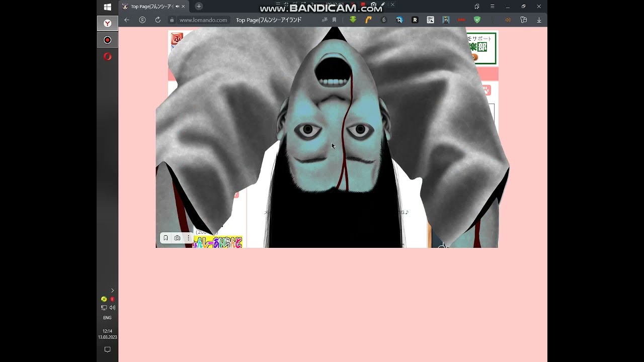The image size is (644, 362).
Task: Open the Windows notification center
Action: (107, 349)
